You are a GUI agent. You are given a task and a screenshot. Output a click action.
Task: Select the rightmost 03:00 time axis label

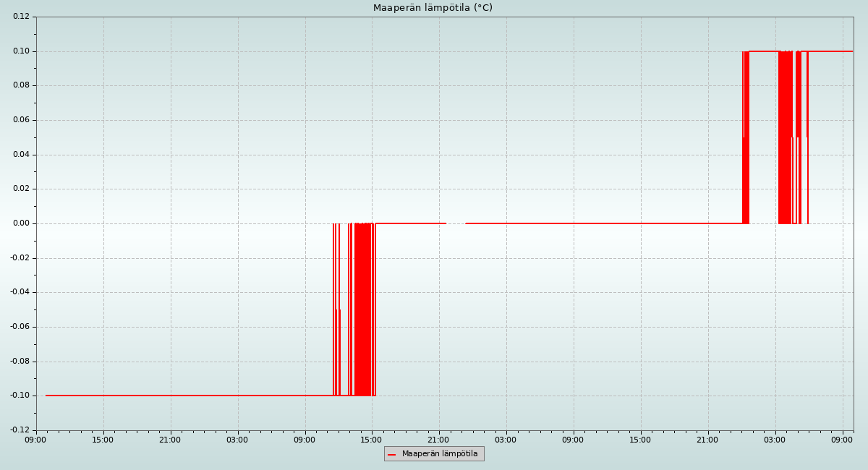pyautogui.click(x=775, y=440)
